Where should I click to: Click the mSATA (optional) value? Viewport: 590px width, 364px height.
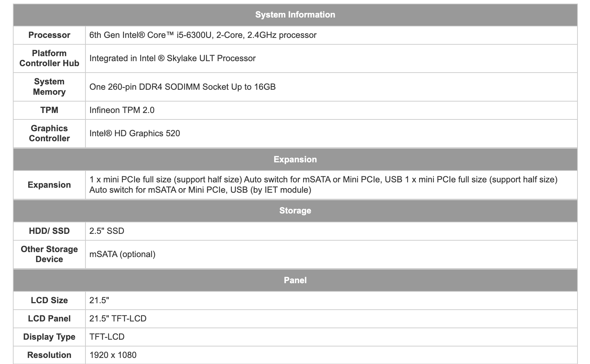point(122,254)
